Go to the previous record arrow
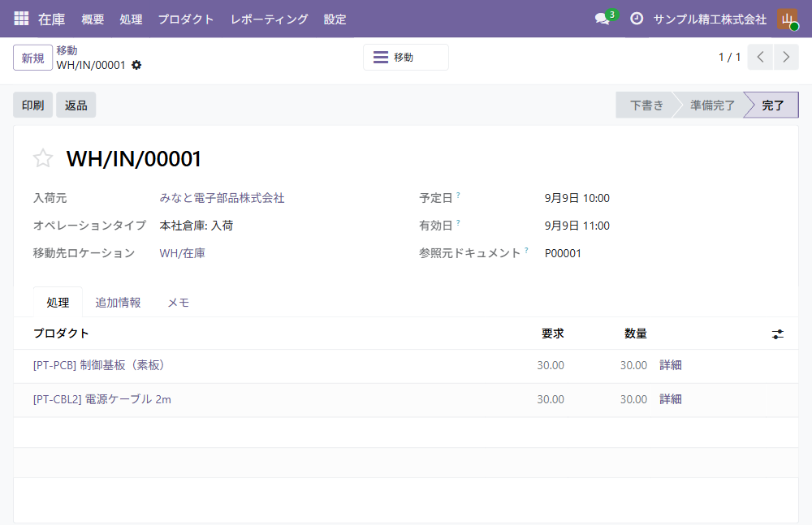Screen dimensions: 812x525 (x=760, y=57)
